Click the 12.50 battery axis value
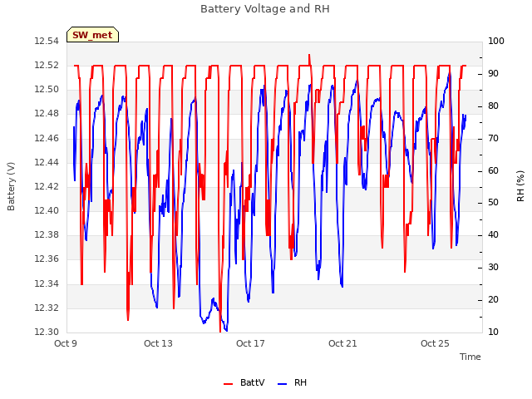 [x=47, y=90]
